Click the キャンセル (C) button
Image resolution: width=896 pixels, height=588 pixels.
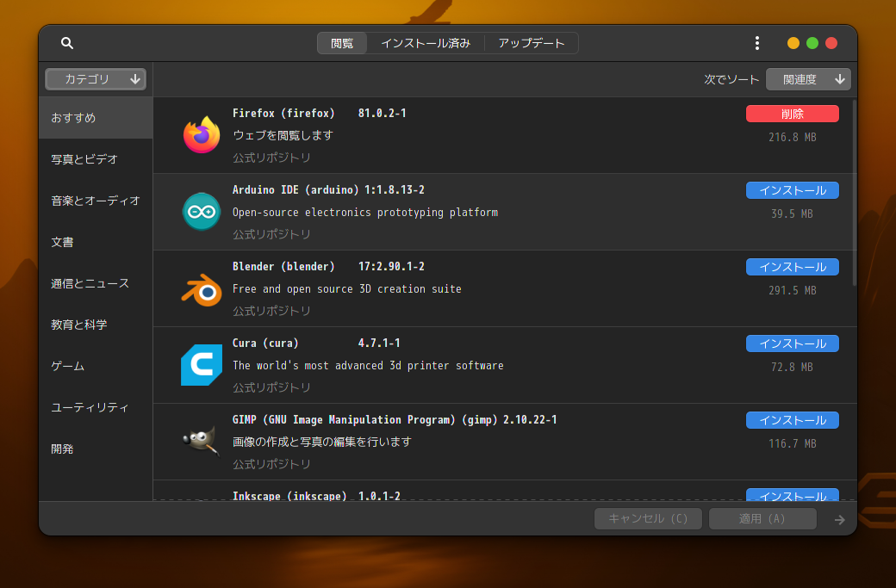pos(648,518)
